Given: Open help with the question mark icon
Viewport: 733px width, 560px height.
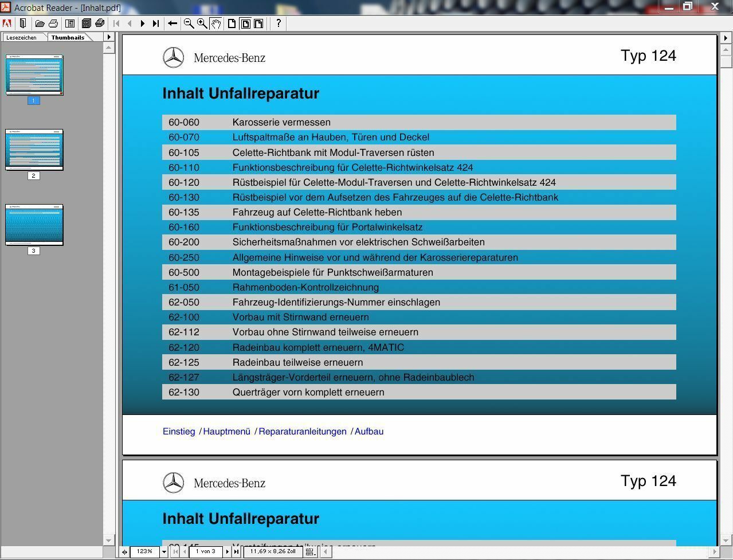Looking at the screenshot, I should pyautogui.click(x=279, y=24).
